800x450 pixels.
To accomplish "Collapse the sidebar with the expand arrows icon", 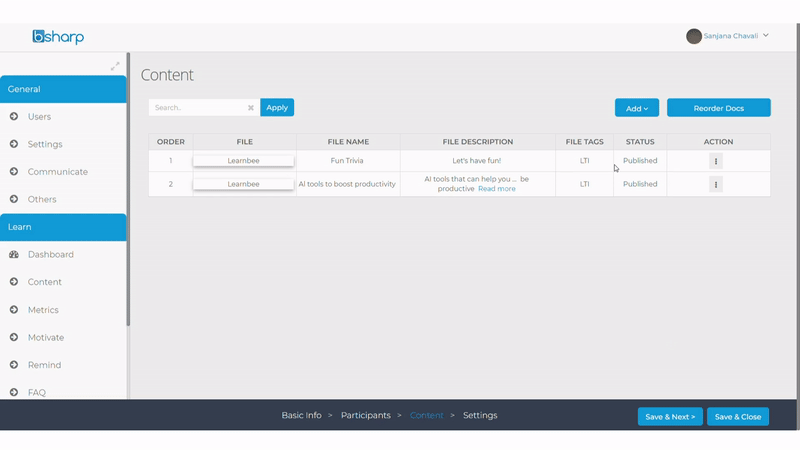I will 115,66.
